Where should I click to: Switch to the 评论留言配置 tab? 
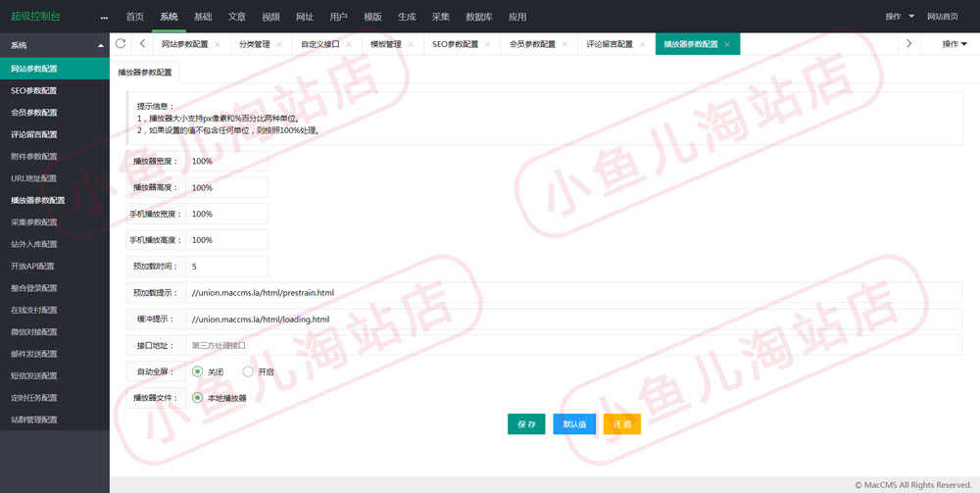pos(610,44)
